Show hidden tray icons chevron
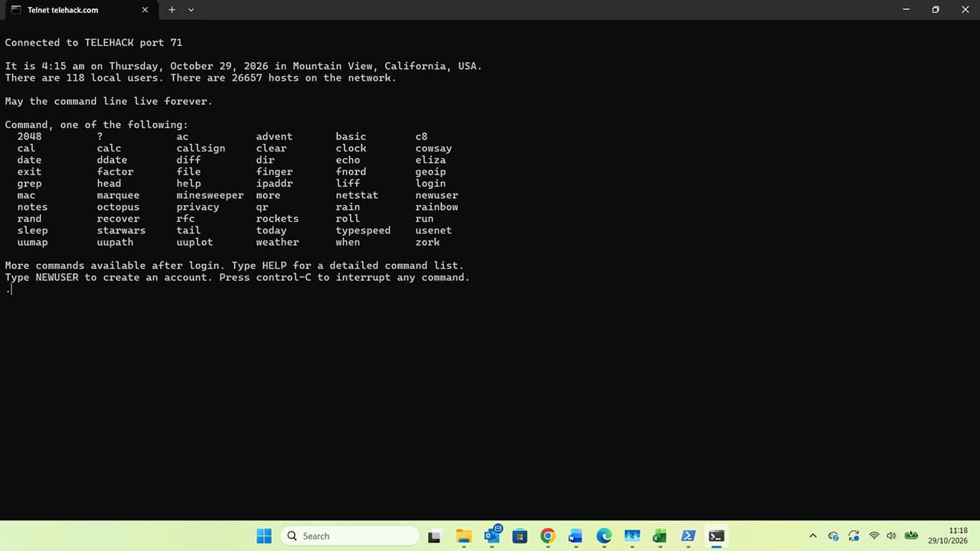980x551 pixels. (x=813, y=536)
